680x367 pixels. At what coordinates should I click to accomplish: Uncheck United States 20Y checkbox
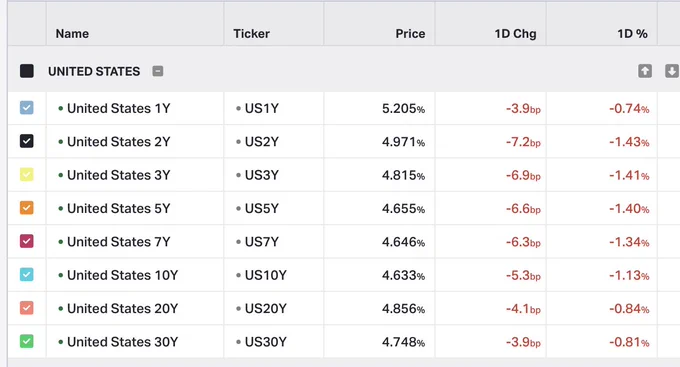point(27,308)
